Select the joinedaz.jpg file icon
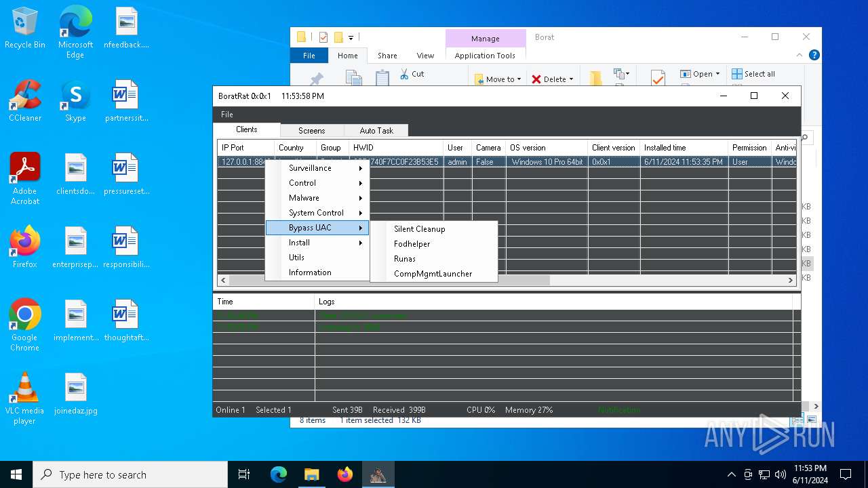Viewport: 868px width, 488px height. tap(75, 394)
